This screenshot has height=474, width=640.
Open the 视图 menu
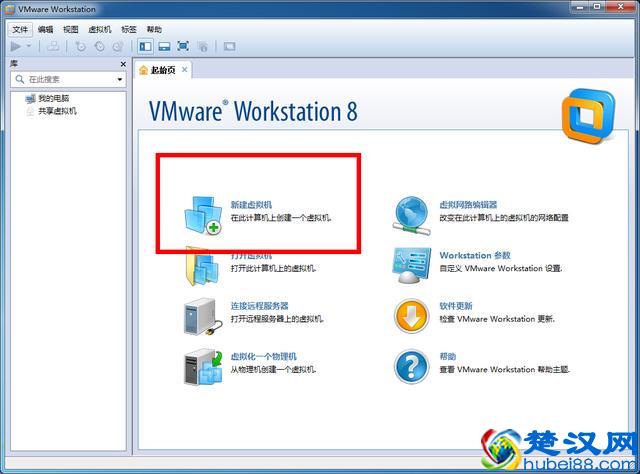70,29
